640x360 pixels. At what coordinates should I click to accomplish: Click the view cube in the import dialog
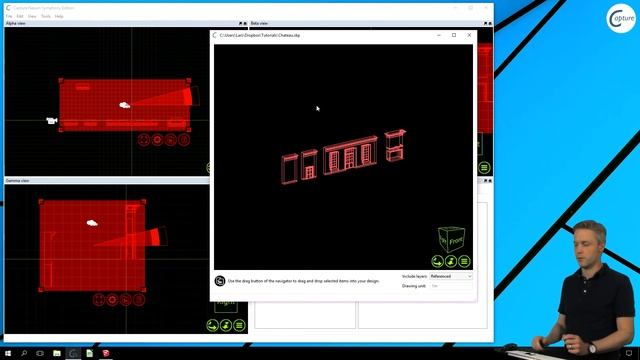tap(451, 239)
